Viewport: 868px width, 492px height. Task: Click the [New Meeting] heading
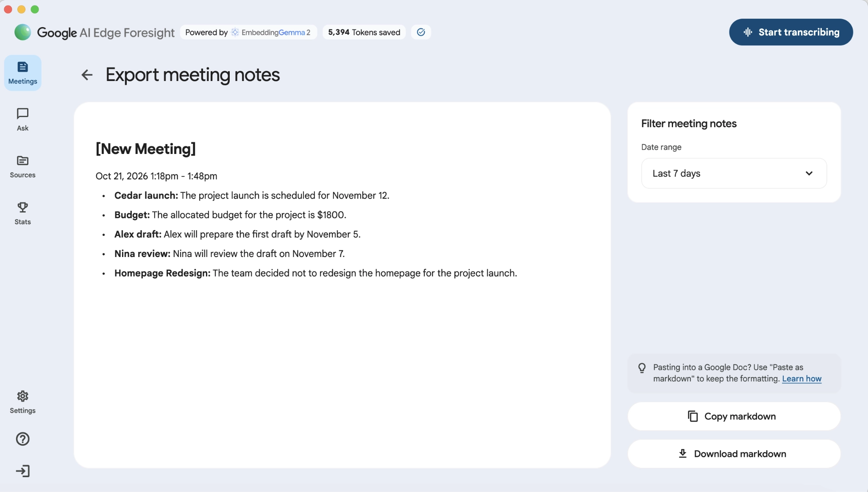(x=145, y=149)
